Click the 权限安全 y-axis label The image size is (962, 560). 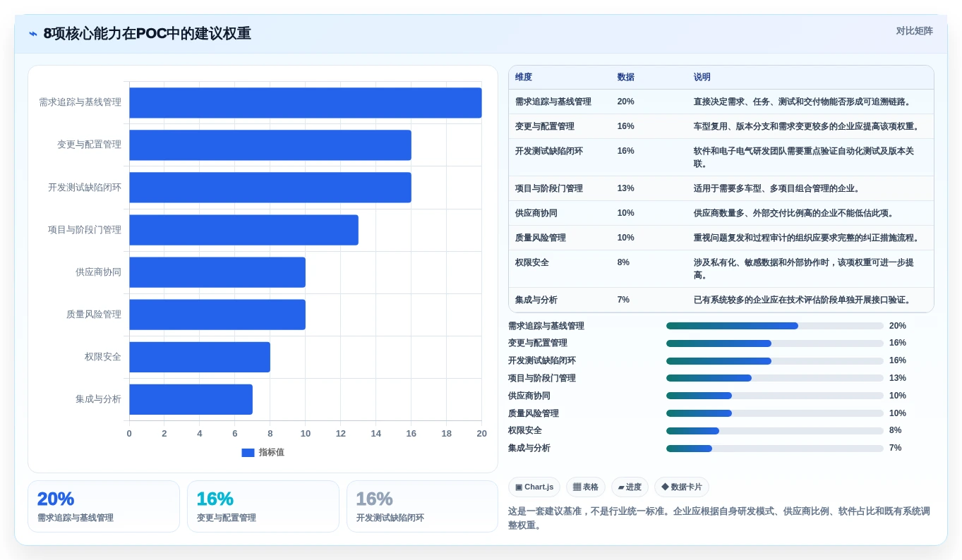[103, 357]
